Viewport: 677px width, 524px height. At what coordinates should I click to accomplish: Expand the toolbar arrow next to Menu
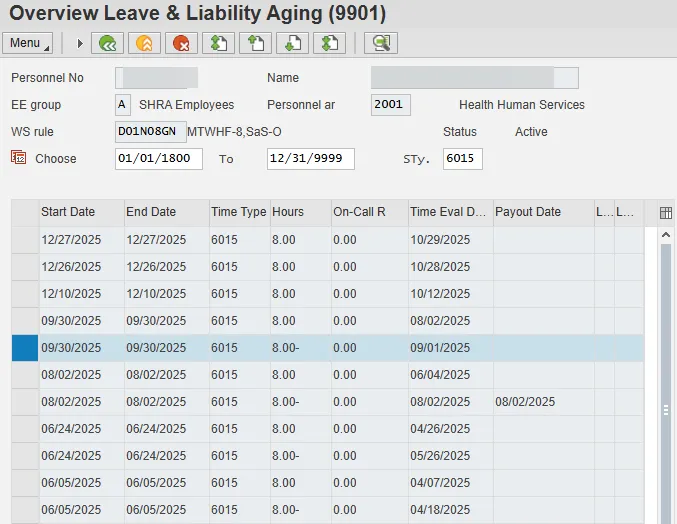click(80, 43)
